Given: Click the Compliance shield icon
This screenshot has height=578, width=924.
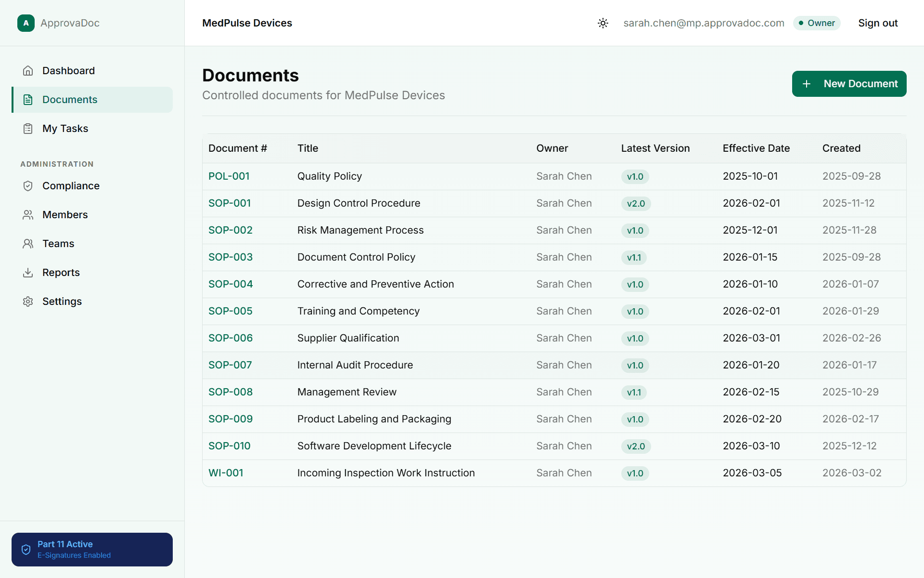Looking at the screenshot, I should pos(28,185).
